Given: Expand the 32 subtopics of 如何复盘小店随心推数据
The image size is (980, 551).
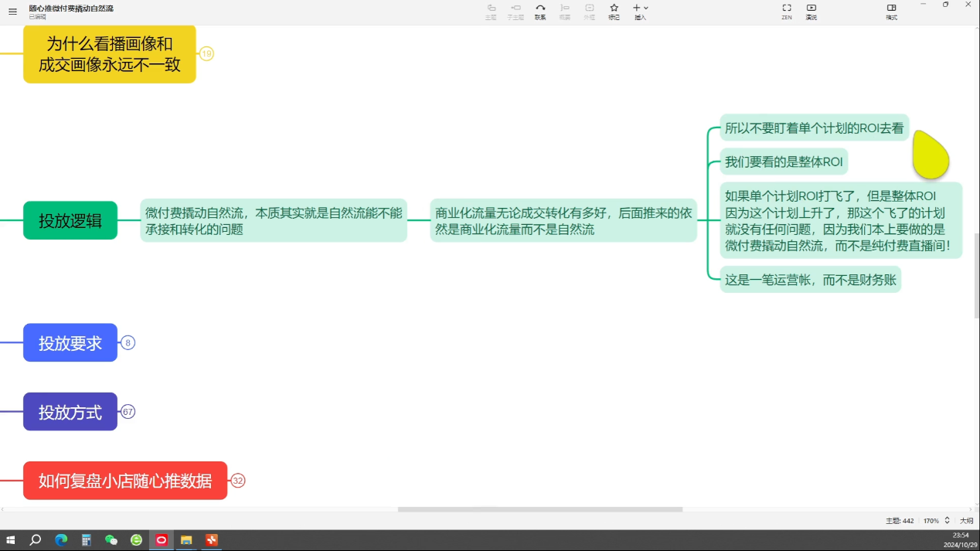Looking at the screenshot, I should pyautogui.click(x=238, y=481).
